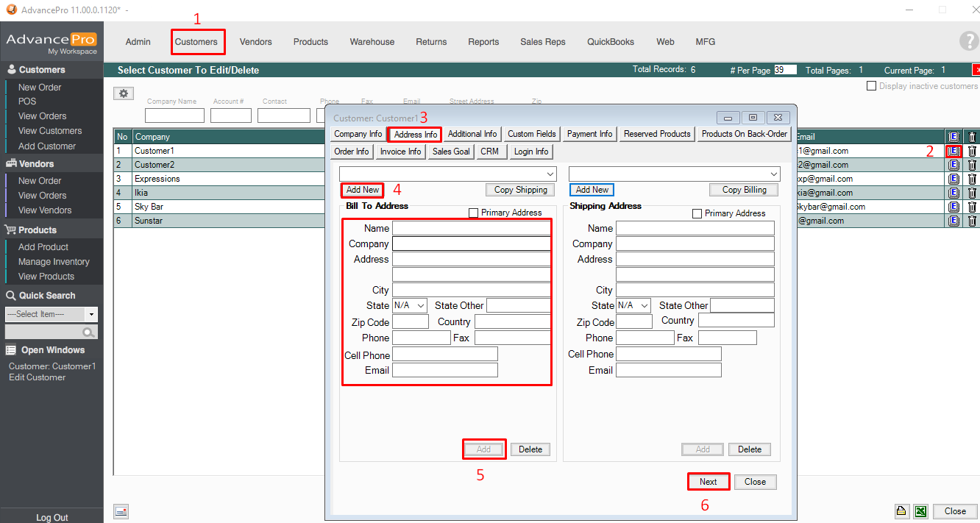Click the print icon at bottom right

[901, 511]
